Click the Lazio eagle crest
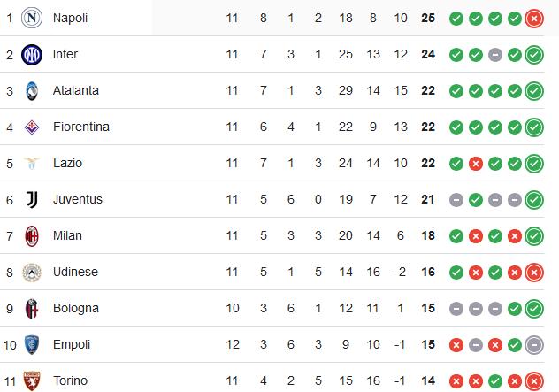 pos(32,164)
